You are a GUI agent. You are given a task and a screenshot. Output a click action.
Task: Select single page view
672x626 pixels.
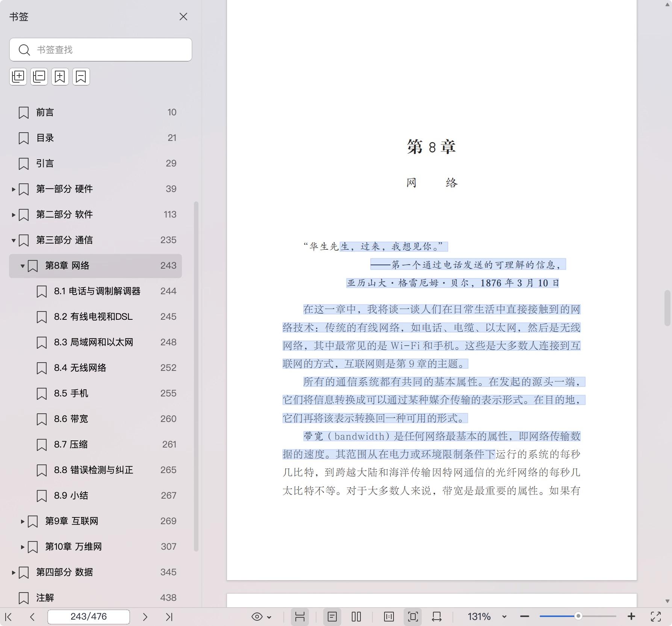[332, 617]
